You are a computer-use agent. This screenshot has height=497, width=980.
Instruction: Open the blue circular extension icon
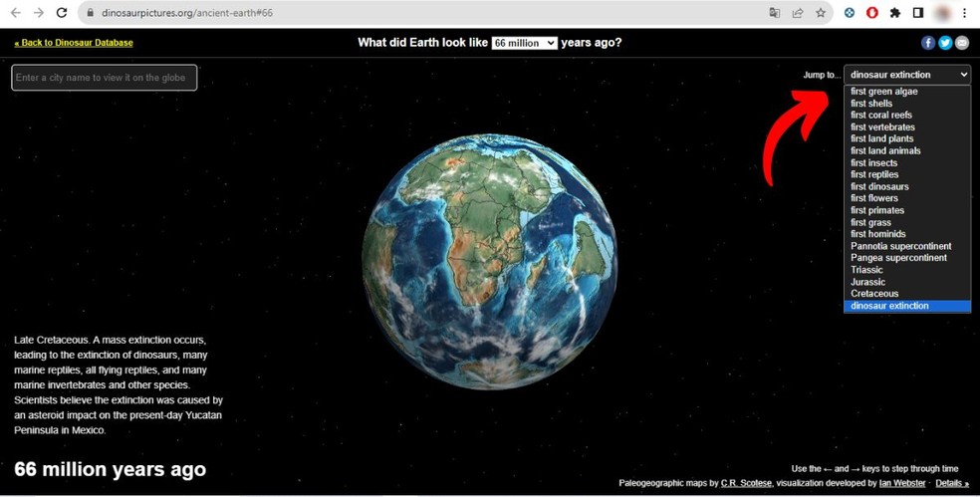(x=849, y=13)
